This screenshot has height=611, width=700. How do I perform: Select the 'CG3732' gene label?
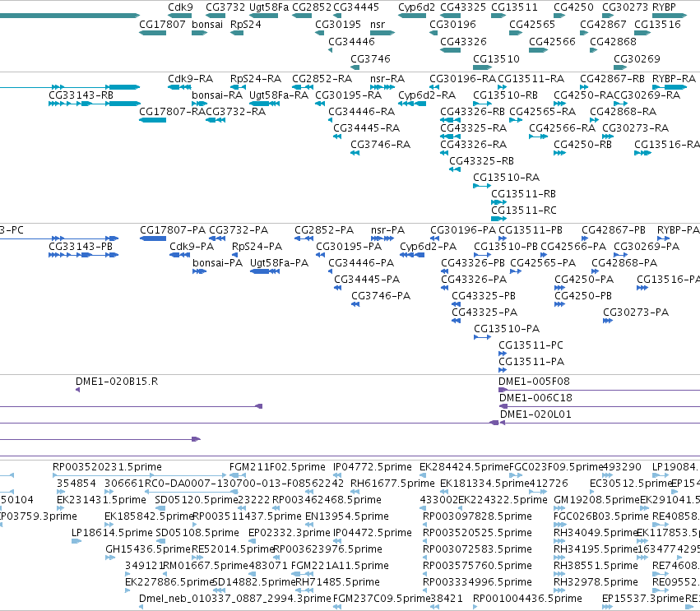click(x=225, y=7)
